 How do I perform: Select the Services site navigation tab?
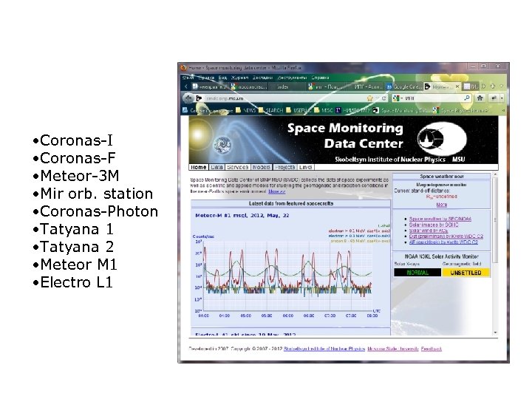[x=238, y=167]
